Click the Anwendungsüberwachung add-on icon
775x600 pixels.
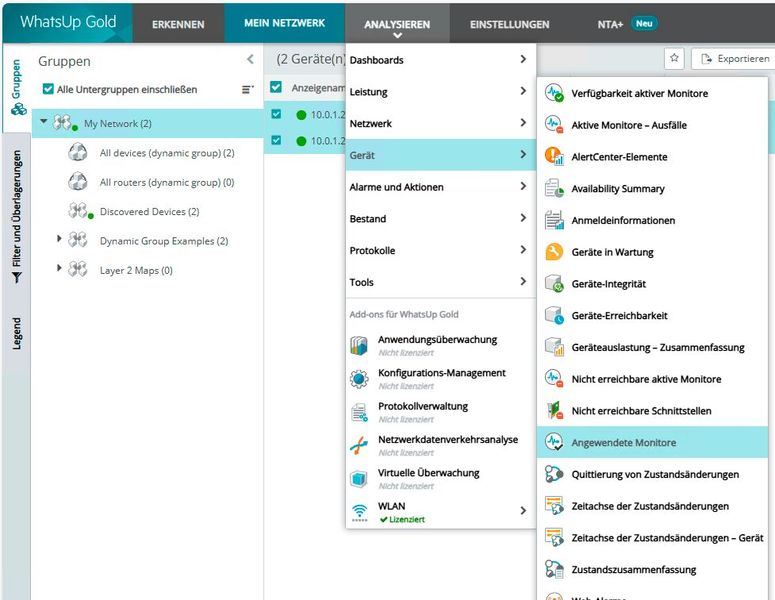(359, 345)
